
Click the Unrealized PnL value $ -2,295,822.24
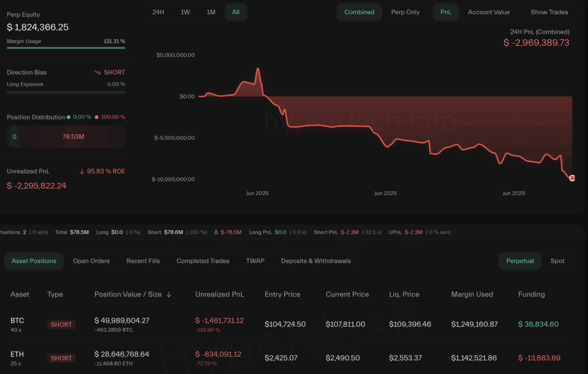click(x=36, y=186)
